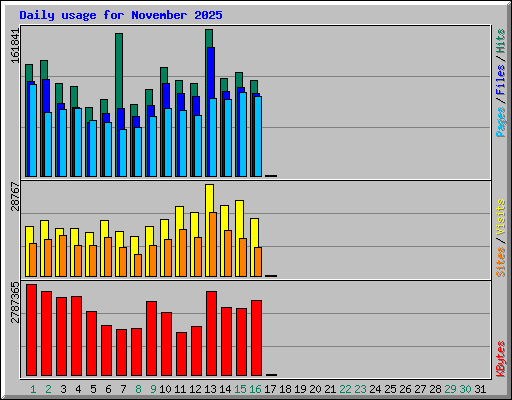Image resolution: width=512 pixels, height=400 pixels.
Task: Click the red KBytes bar for day 9
Action: click(x=152, y=338)
